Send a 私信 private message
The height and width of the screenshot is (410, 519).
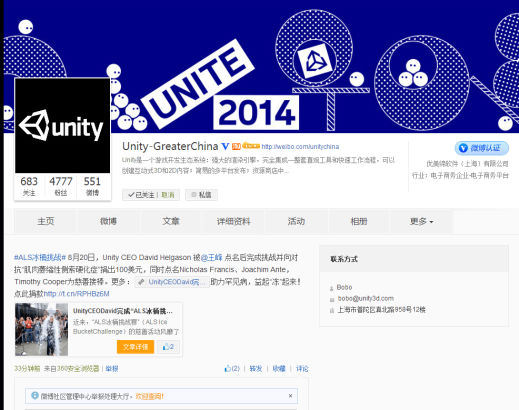[x=201, y=195]
